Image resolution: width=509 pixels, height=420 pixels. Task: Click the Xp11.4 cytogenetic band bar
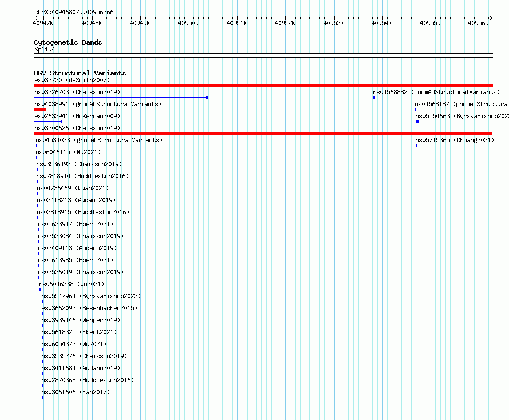pyautogui.click(x=263, y=55)
